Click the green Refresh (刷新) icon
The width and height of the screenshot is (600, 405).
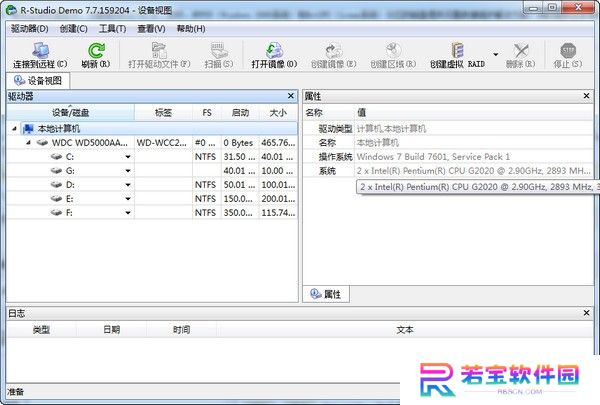(96, 51)
